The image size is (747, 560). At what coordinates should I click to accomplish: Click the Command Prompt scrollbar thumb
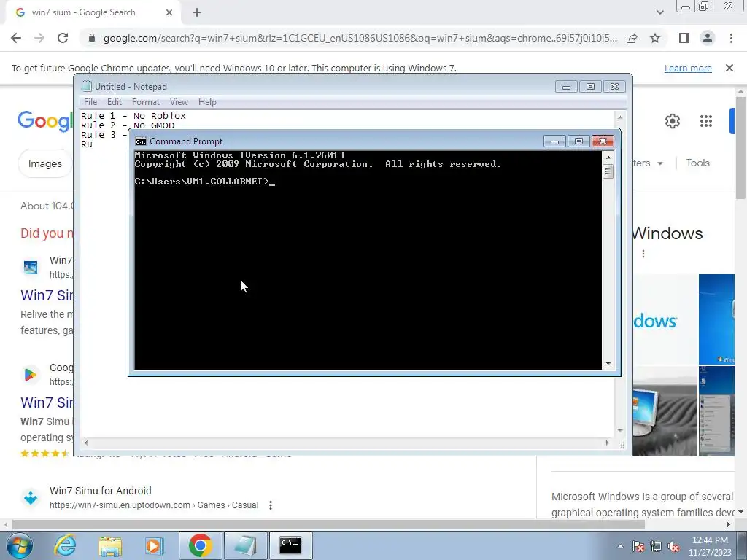coord(608,171)
